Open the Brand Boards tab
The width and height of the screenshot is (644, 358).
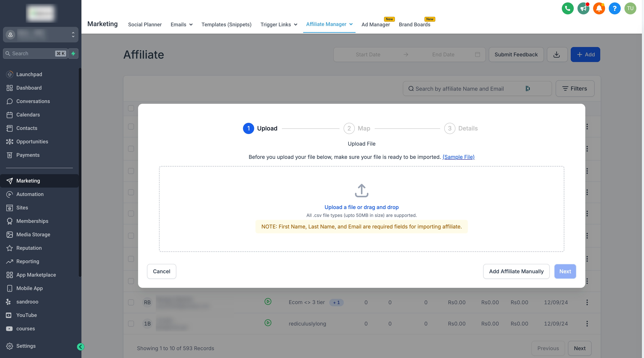(414, 24)
